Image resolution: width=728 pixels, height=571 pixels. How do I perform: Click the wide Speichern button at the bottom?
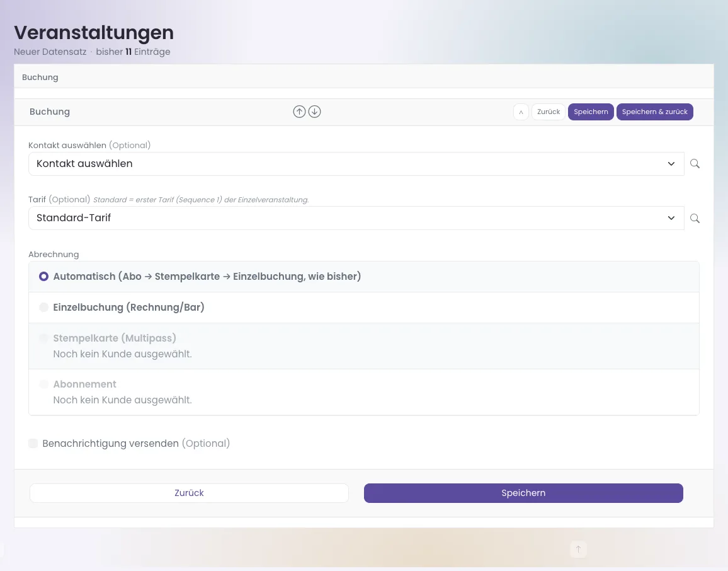523,493
